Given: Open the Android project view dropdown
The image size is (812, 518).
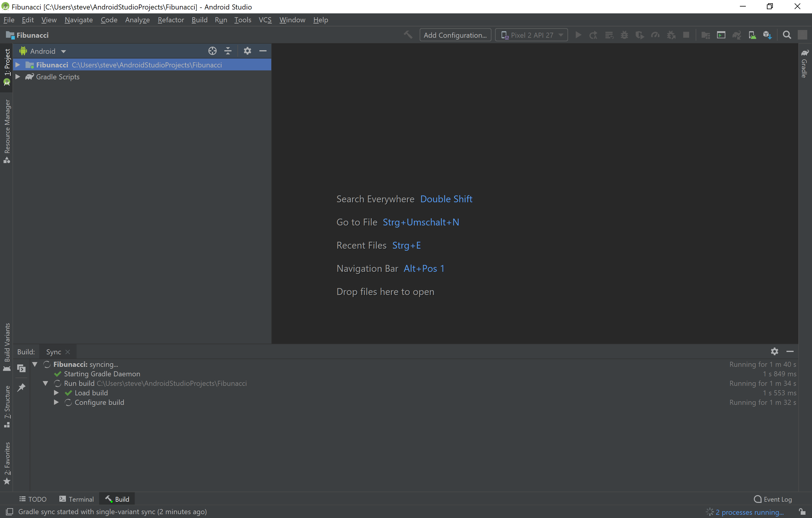Looking at the screenshot, I should tap(43, 51).
